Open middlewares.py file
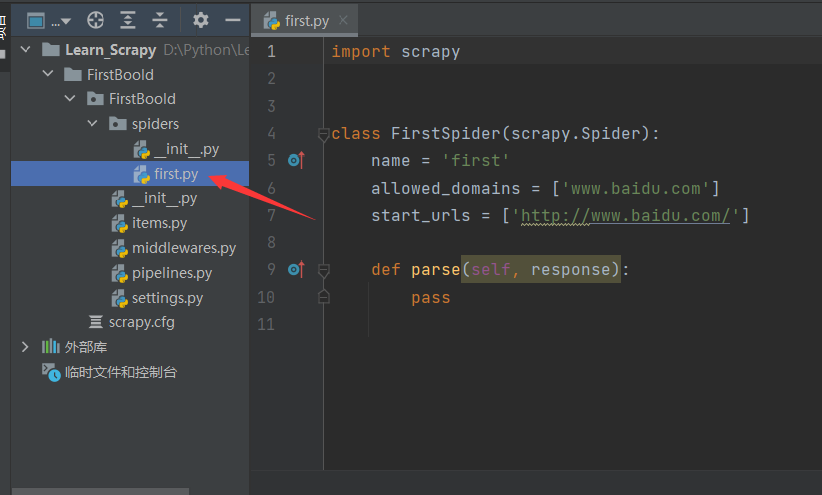Viewport: 822px width, 495px height. click(x=183, y=248)
